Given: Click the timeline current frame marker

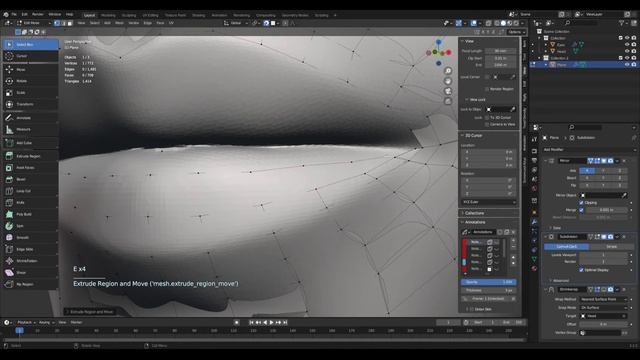Looking at the screenshot, I should [x=19, y=330].
